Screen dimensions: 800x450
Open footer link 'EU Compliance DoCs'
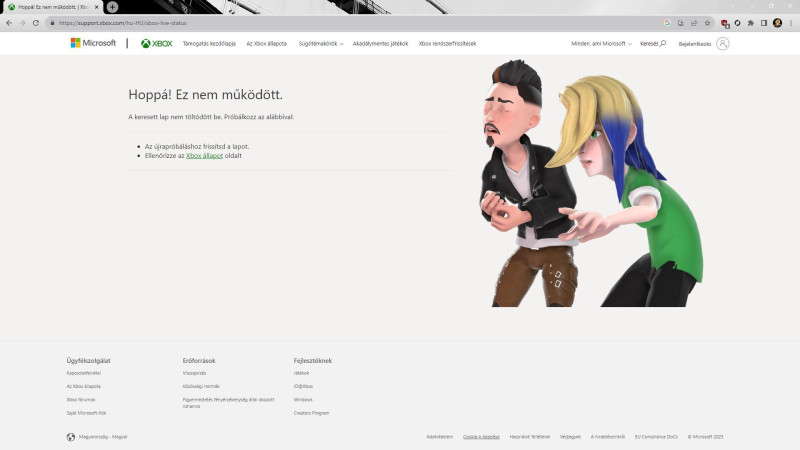point(656,437)
